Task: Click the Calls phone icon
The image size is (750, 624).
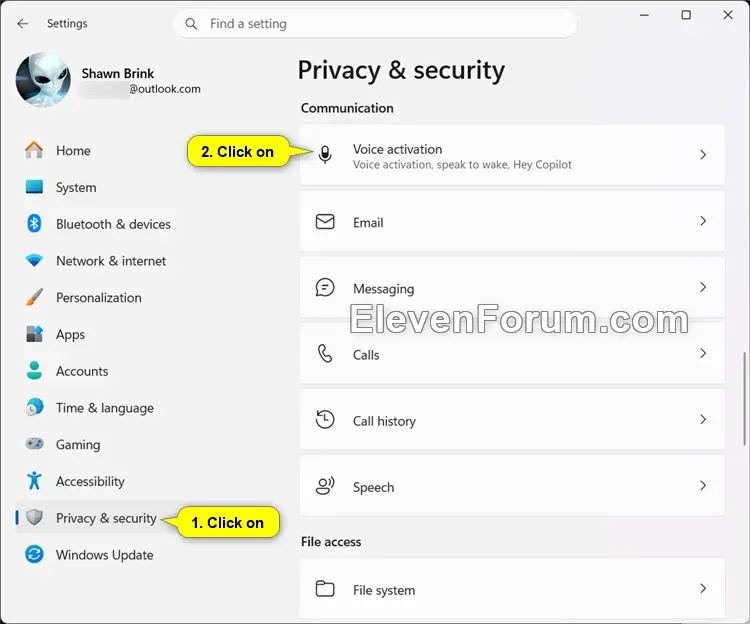Action: coord(325,354)
